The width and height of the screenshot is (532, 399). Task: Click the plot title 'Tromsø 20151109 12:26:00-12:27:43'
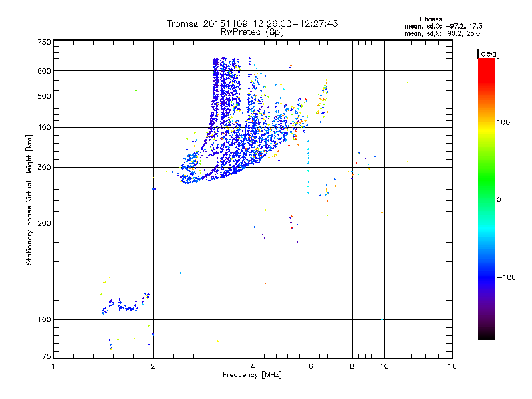[253, 23]
